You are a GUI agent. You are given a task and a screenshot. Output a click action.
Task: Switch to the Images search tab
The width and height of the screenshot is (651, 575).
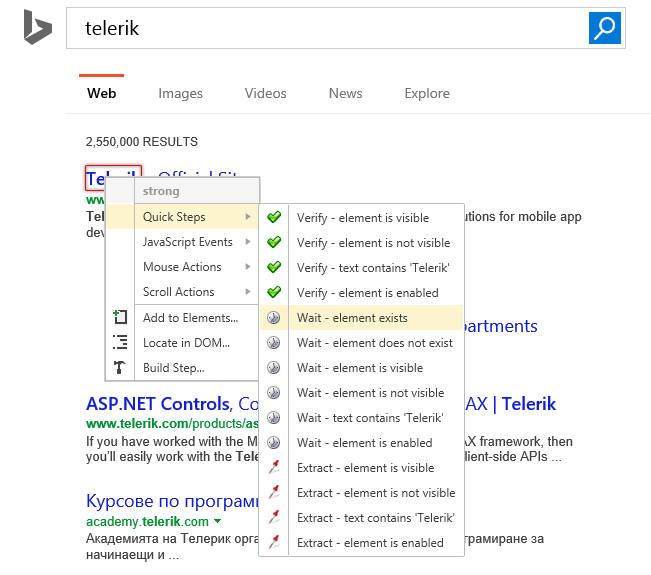(180, 93)
